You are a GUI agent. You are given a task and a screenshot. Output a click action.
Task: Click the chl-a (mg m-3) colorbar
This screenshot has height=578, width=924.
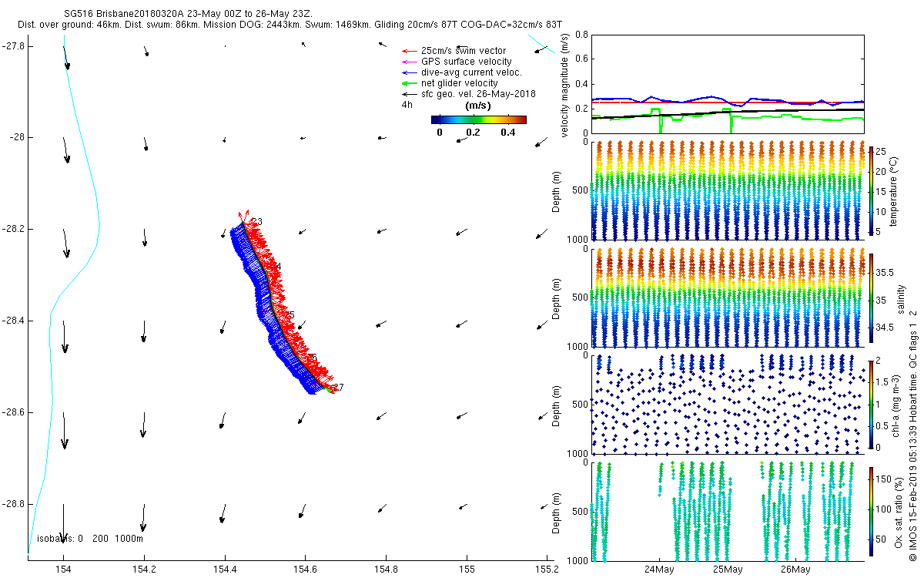coord(871,403)
